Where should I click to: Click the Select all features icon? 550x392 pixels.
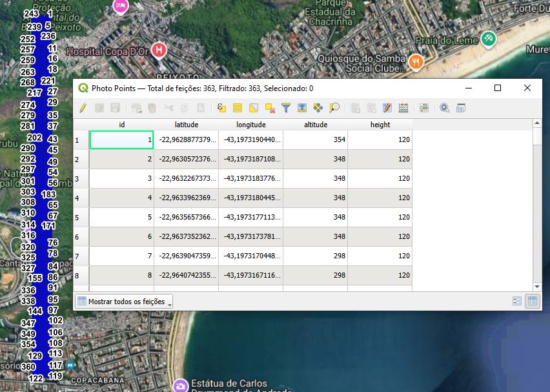[238, 108]
